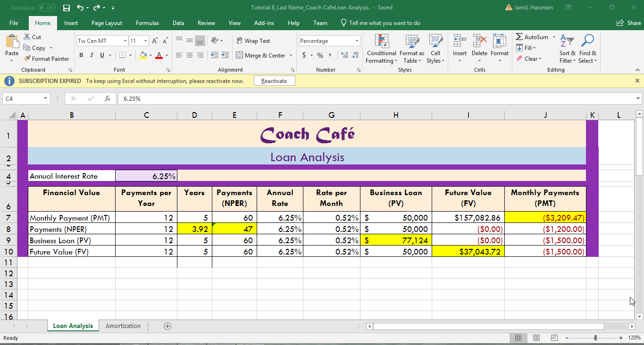
Task: Open the Number Format dropdown showing Percentage
Action: 329,41
